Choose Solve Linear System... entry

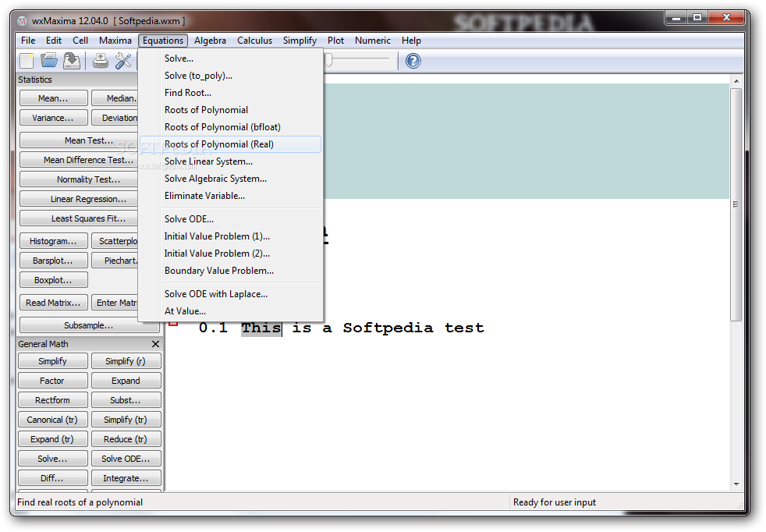(230, 161)
